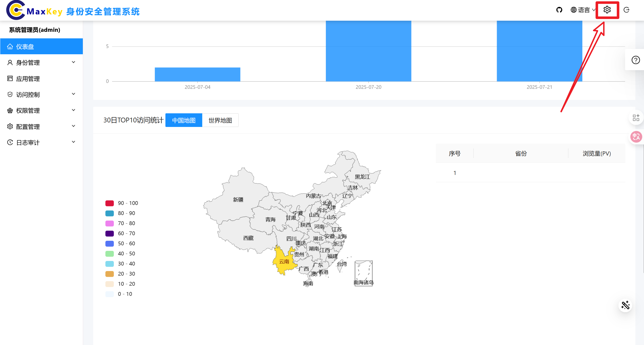Open the GitHub icon link

point(559,10)
